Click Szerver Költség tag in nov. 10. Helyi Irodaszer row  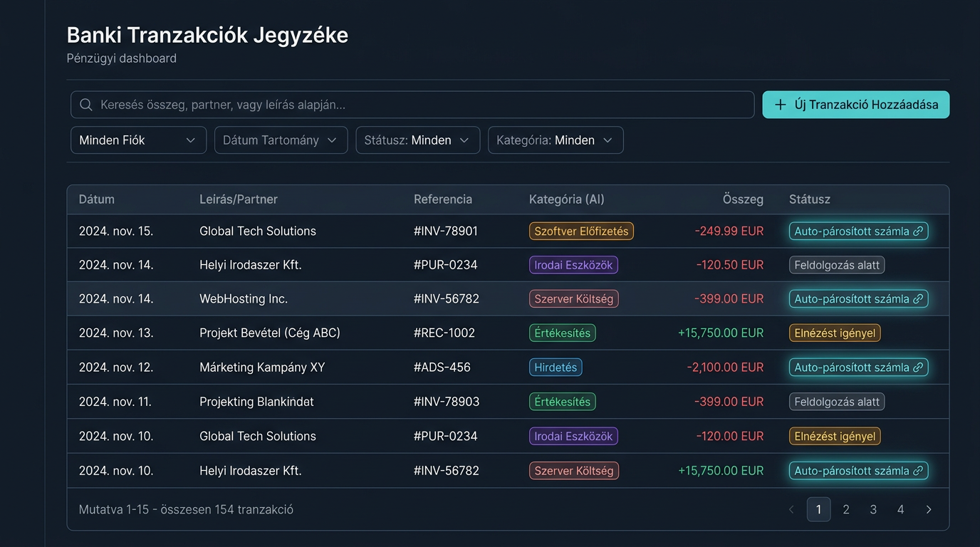click(x=573, y=471)
